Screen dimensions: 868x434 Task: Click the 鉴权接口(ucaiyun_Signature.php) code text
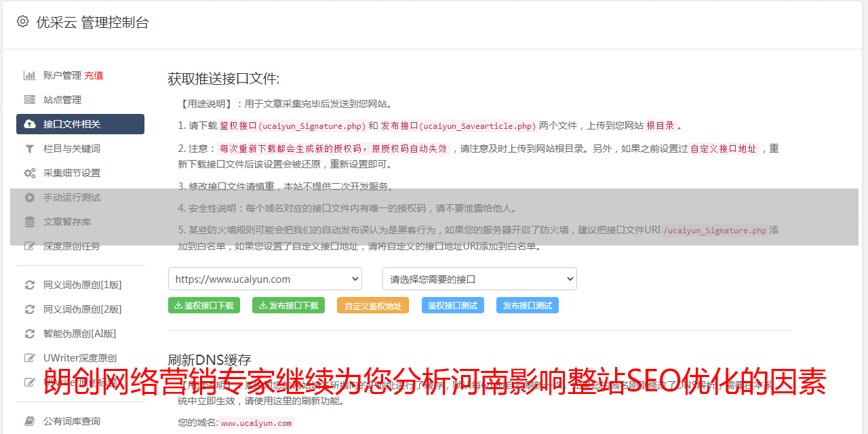coord(293,125)
